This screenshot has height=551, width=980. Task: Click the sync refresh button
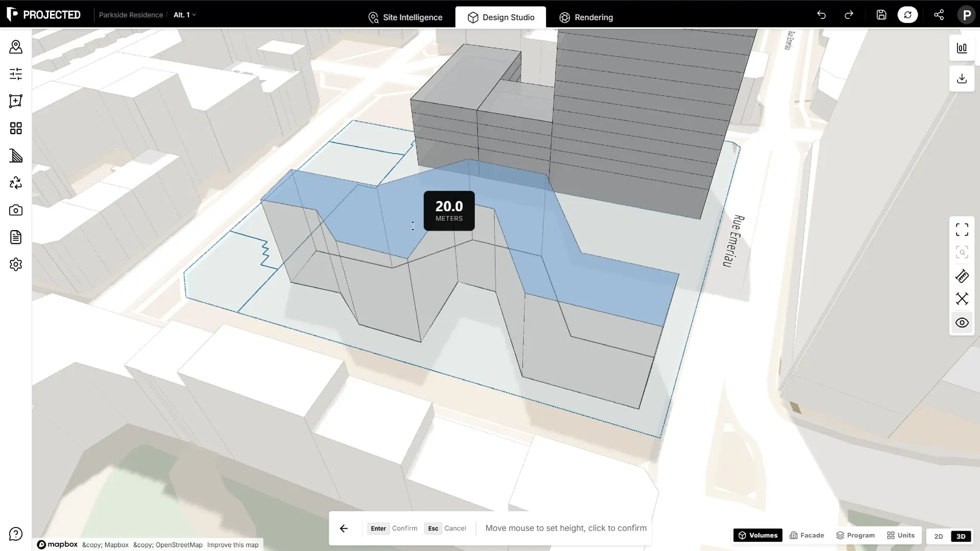coord(908,15)
